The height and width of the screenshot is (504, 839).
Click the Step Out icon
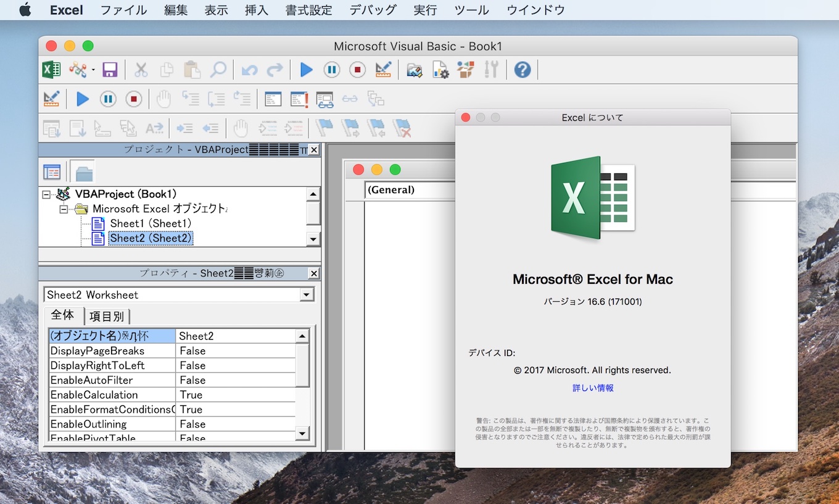pyautogui.click(x=242, y=99)
